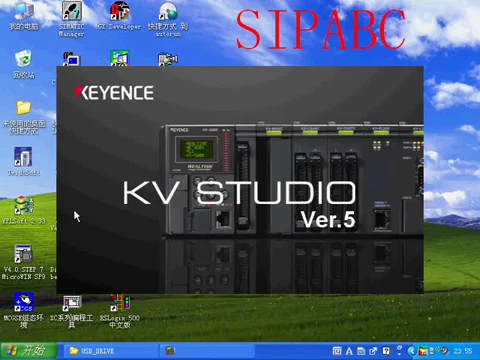Viewport: 480px width, 360px height.
Task: Click the colorful system tray icon
Action: click(423, 351)
